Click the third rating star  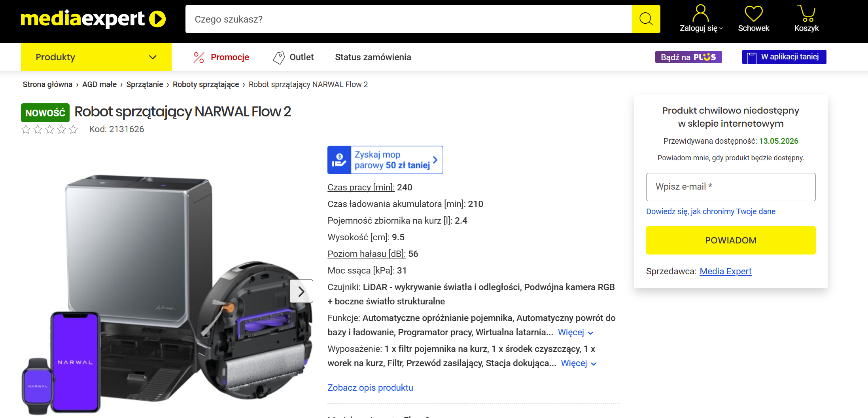[49, 129]
